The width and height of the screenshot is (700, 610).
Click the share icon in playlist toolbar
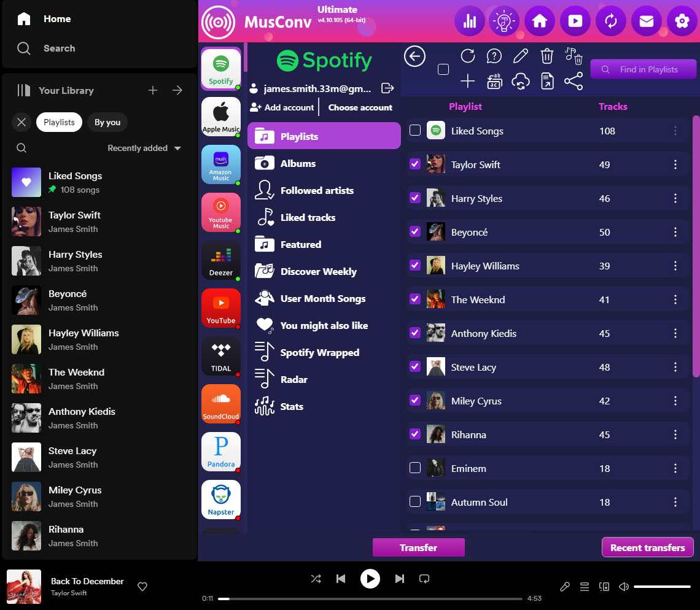tap(574, 81)
